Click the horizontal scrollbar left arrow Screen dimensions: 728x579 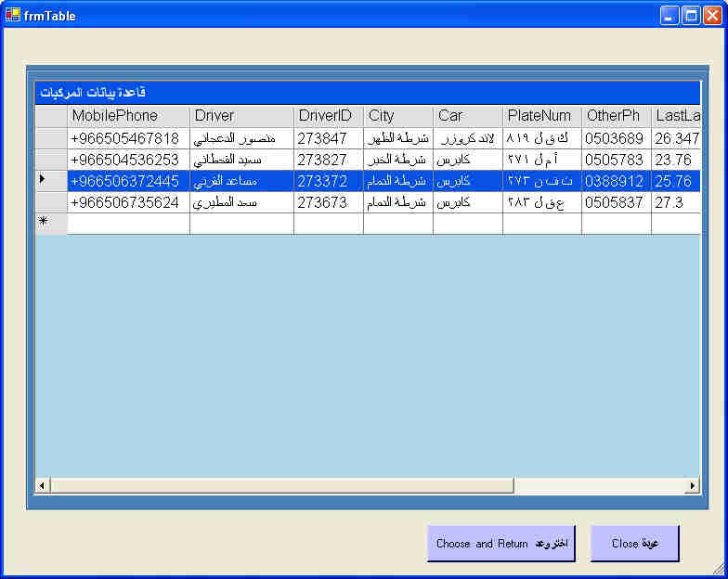click(43, 485)
